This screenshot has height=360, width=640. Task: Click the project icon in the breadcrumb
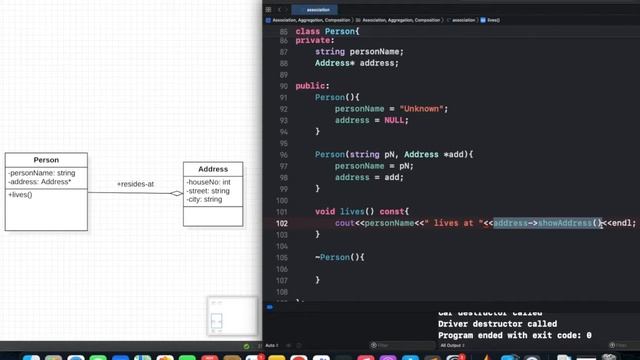268,20
